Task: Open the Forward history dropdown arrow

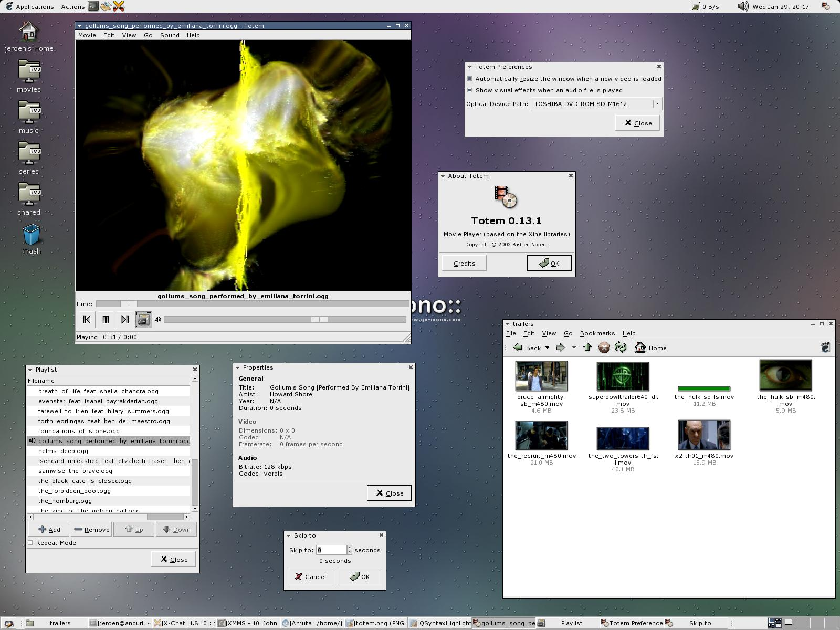Action: click(574, 348)
